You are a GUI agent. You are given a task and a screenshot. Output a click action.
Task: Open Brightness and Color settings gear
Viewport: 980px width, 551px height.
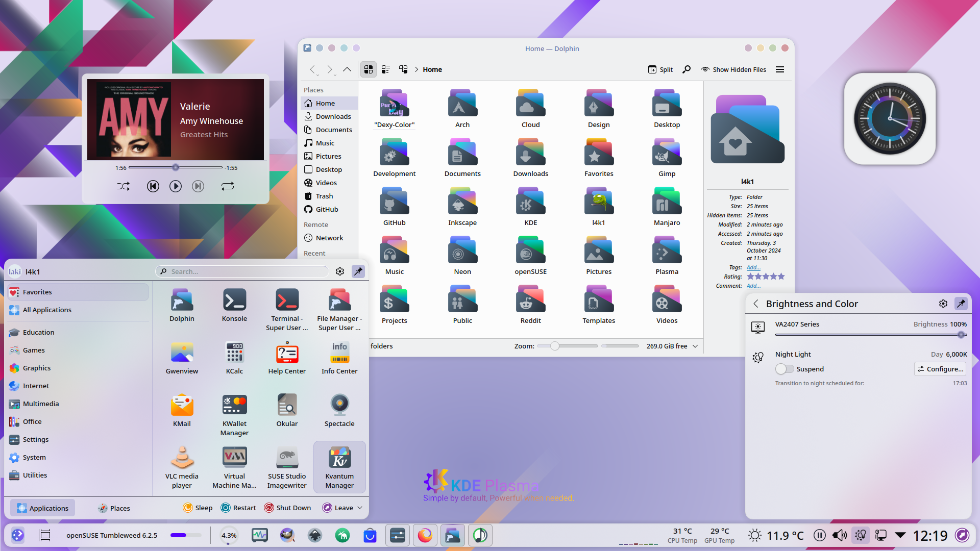pos(943,304)
